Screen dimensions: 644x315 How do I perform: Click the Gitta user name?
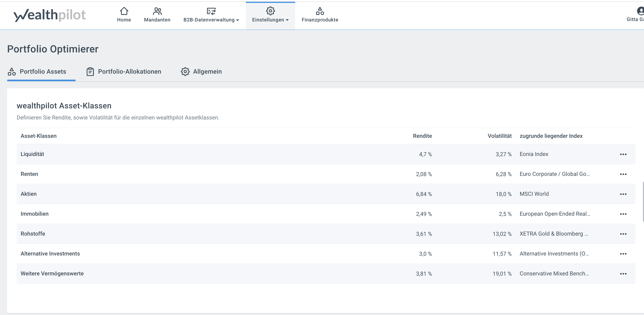tap(635, 19)
